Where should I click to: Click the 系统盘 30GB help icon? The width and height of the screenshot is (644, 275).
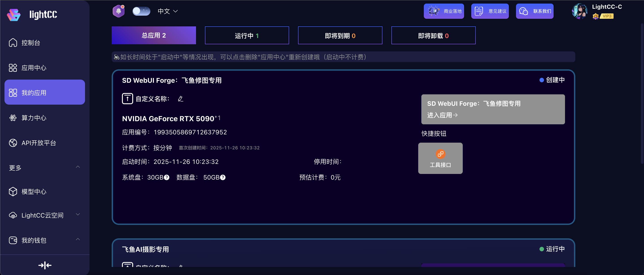[x=166, y=178]
